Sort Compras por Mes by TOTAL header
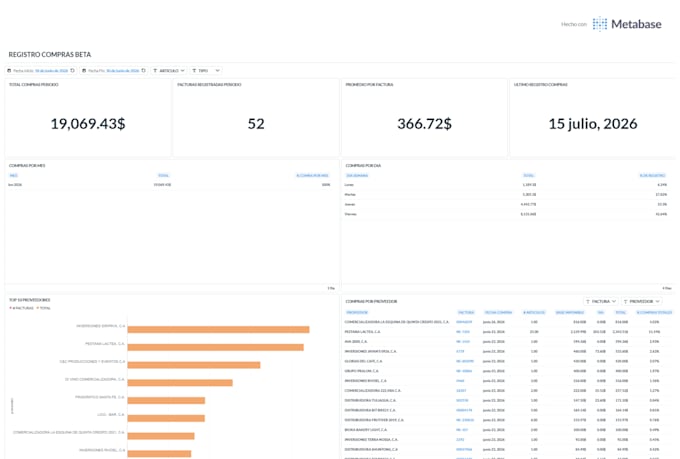The width and height of the screenshot is (680, 459). pyautogui.click(x=163, y=175)
